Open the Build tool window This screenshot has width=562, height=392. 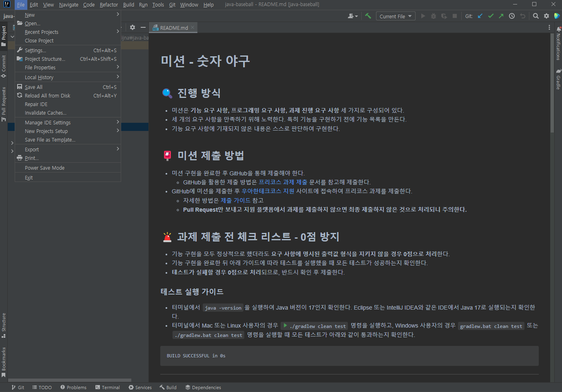pos(168,388)
